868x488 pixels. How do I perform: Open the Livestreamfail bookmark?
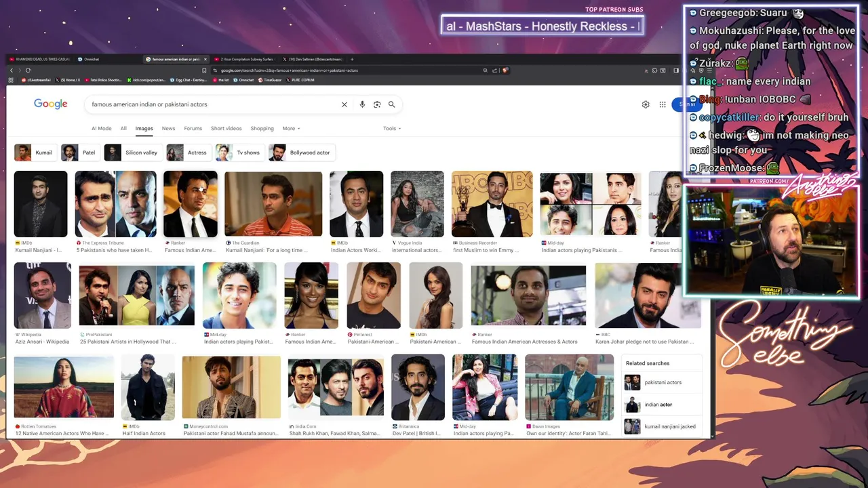point(37,80)
